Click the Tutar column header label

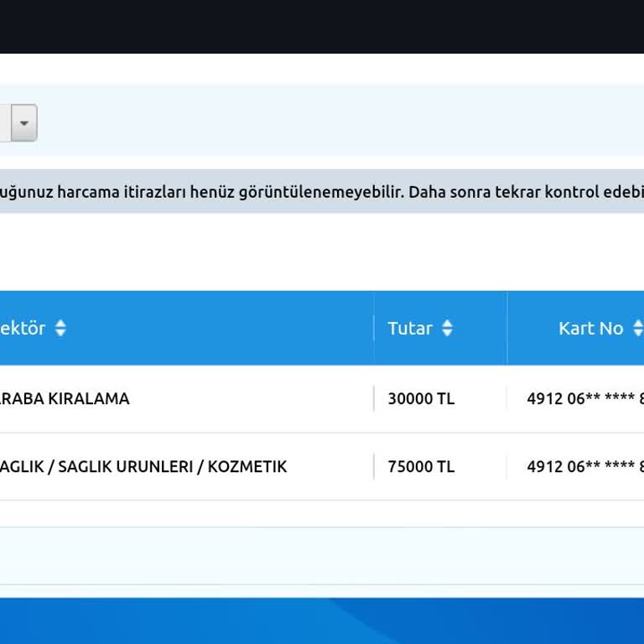(410, 328)
